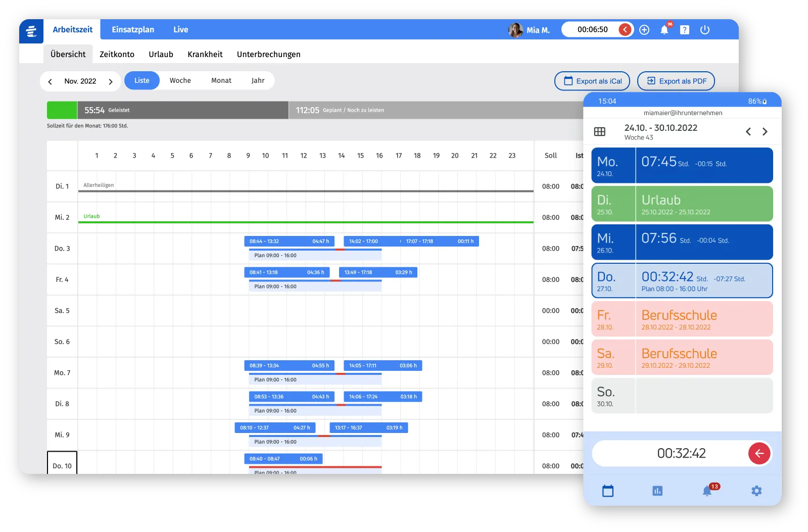Click Export als iCal button
The height and width of the screenshot is (532, 808).
(x=592, y=81)
